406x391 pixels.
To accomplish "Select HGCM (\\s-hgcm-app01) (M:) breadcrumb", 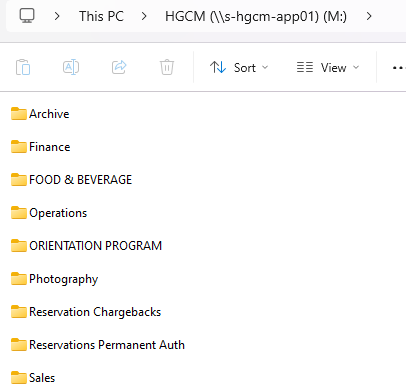I will pyautogui.click(x=256, y=16).
